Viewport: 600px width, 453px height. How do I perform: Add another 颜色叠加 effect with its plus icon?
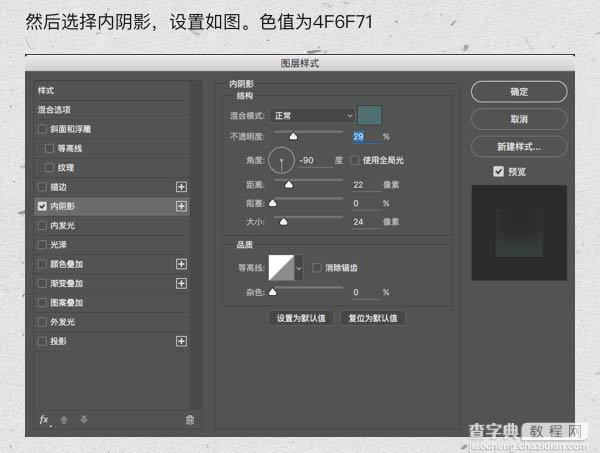pos(181,264)
